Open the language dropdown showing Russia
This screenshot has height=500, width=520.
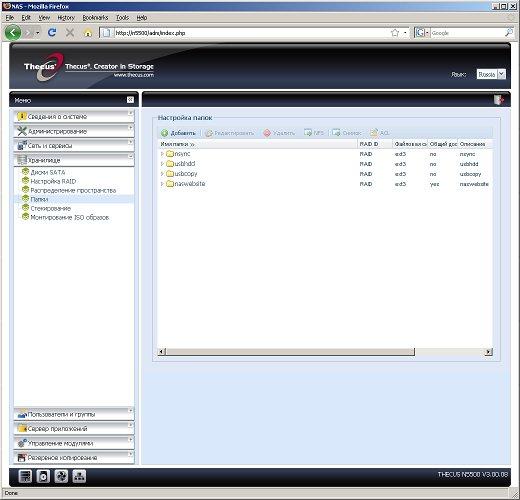click(x=491, y=74)
